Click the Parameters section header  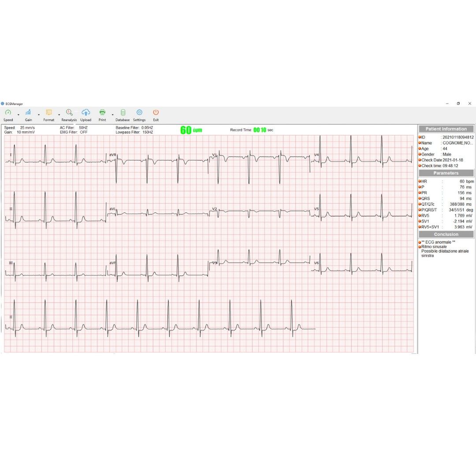click(446, 173)
